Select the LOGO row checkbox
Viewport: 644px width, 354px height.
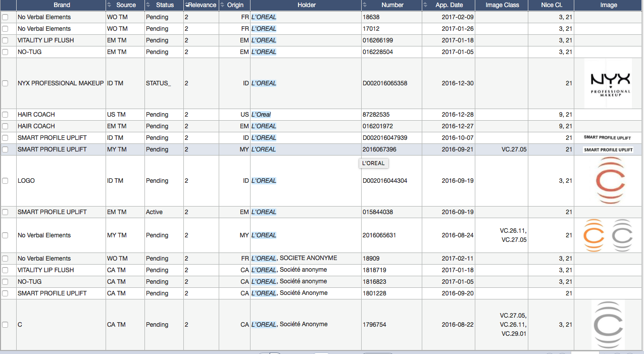coord(5,181)
